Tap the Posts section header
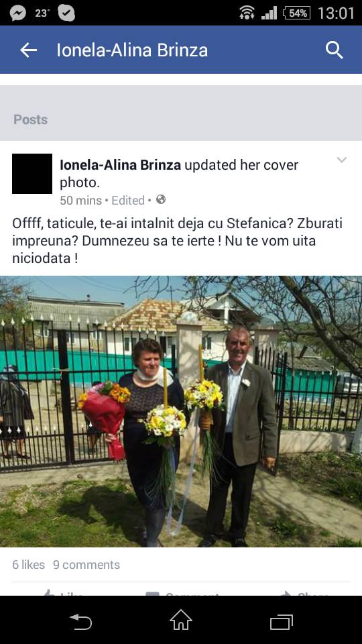This screenshot has height=644, width=362. 30,119
